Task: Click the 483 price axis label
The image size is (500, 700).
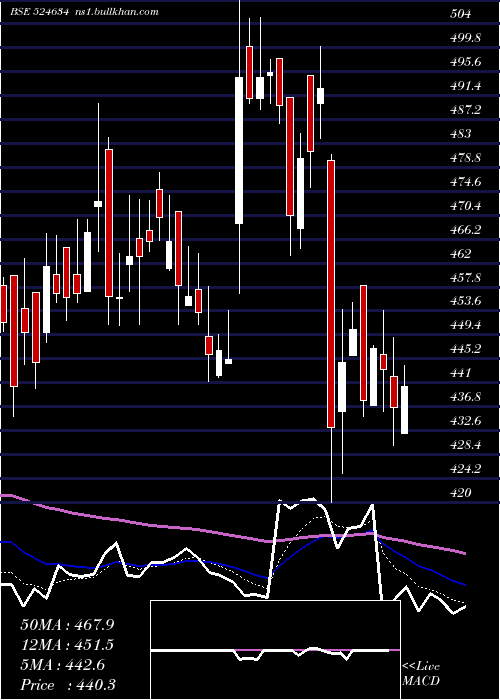Action: click(460, 133)
